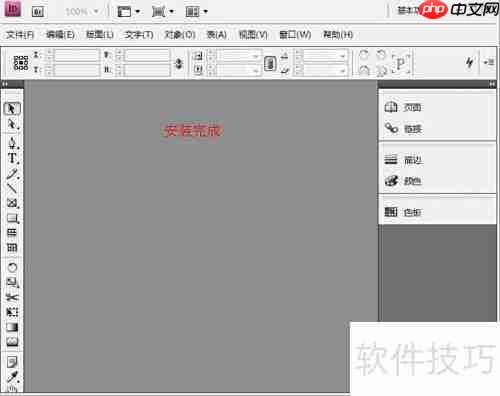Screen dimensions: 500x396
Task: Open the Scale X percentage dropdown arrow
Action: click(x=256, y=56)
